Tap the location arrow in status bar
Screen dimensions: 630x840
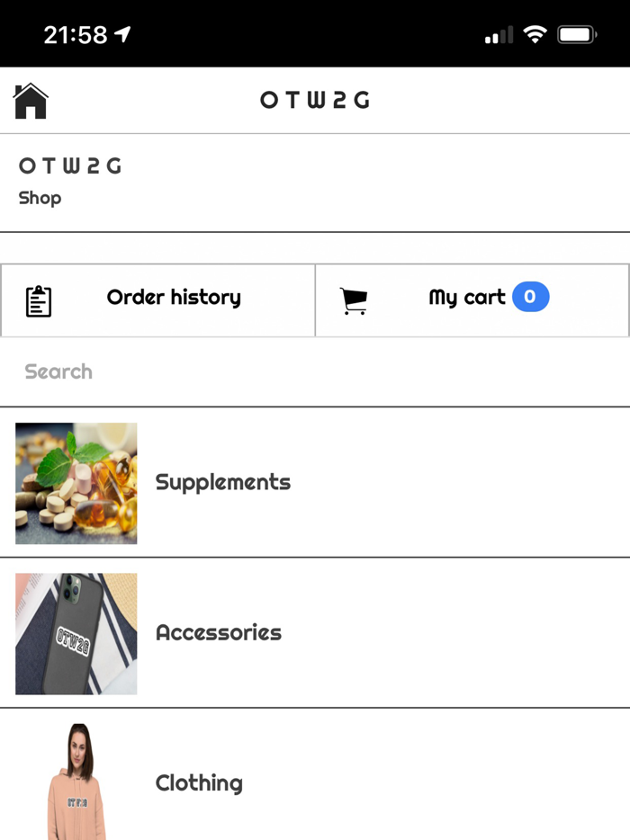tap(123, 34)
